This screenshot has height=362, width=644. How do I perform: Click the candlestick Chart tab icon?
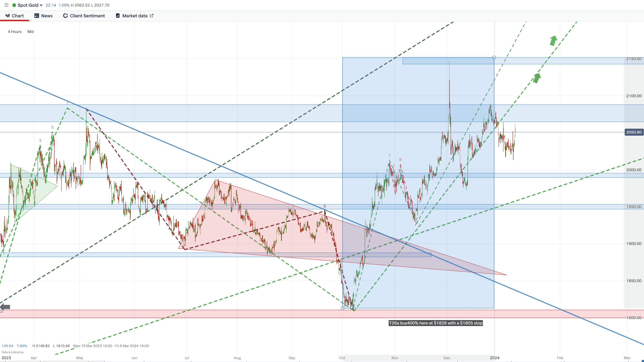point(8,16)
